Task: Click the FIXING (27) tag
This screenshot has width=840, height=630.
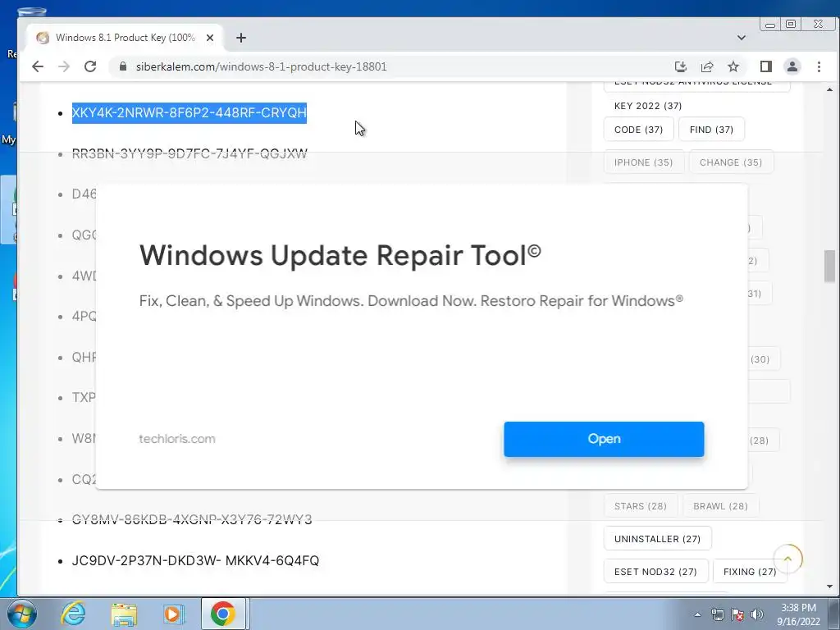Action: [750, 572]
